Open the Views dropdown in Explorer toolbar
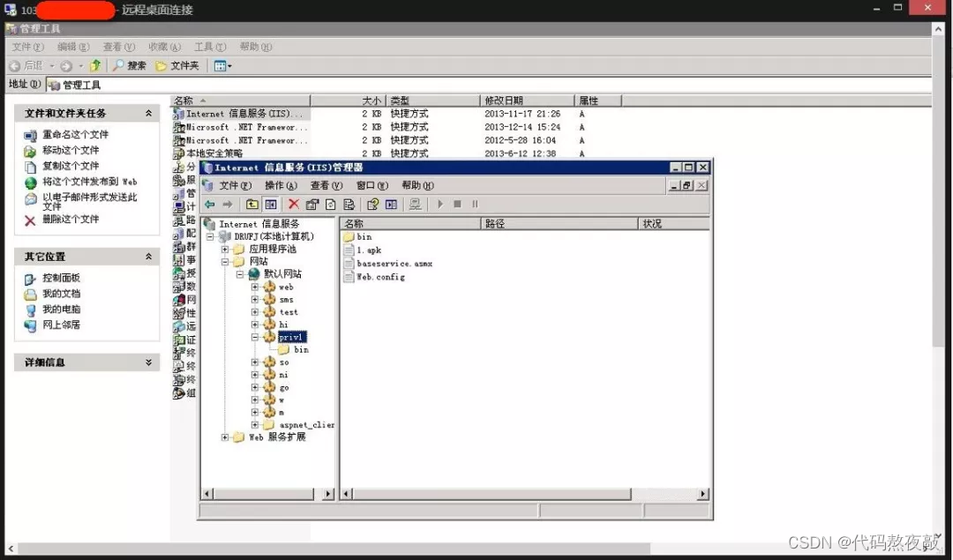The image size is (953, 560). (222, 65)
